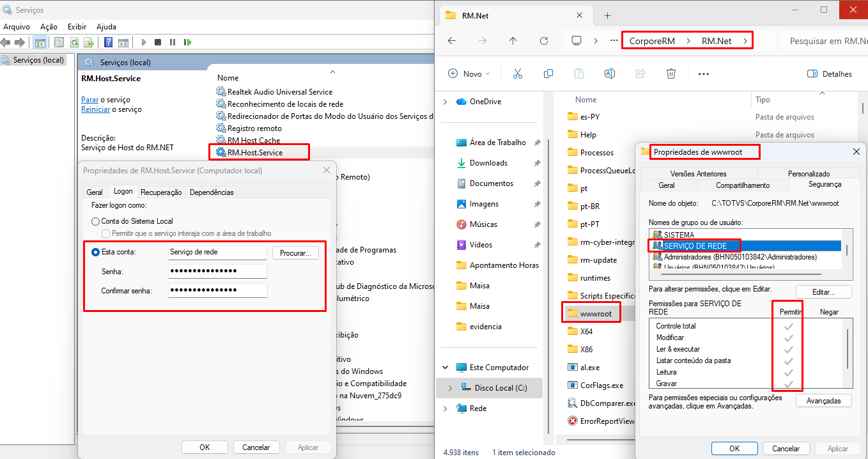Open the Ajuda menu
The image size is (868, 459).
pyautogui.click(x=106, y=27)
